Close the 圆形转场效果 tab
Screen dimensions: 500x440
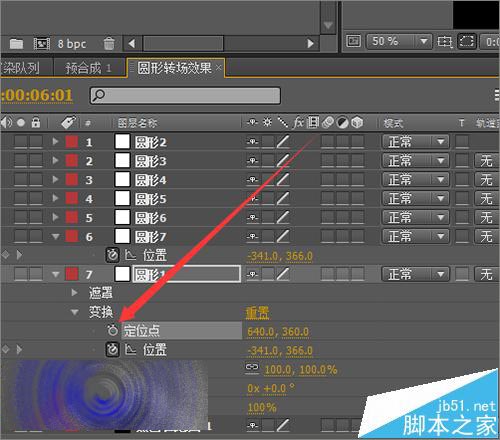[218, 68]
